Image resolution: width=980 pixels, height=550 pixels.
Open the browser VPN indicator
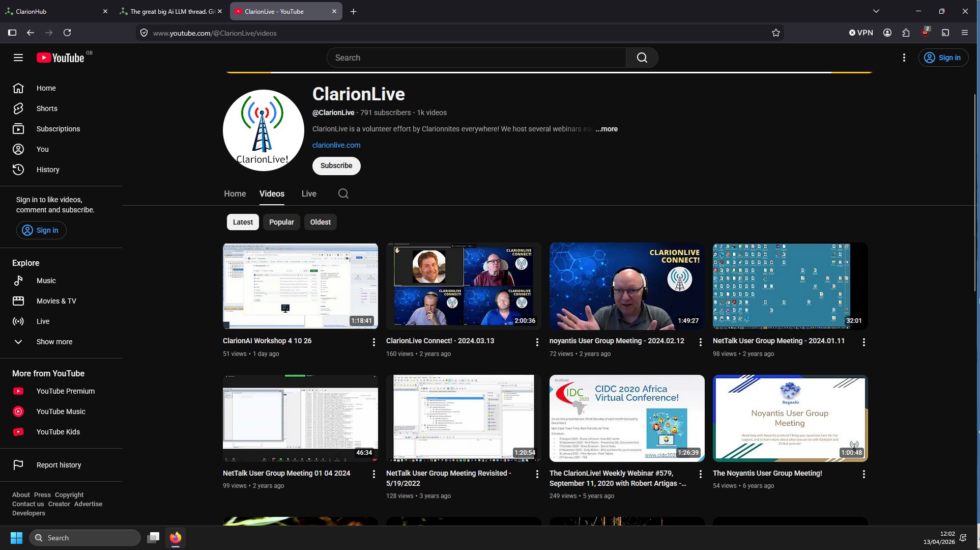coord(861,33)
